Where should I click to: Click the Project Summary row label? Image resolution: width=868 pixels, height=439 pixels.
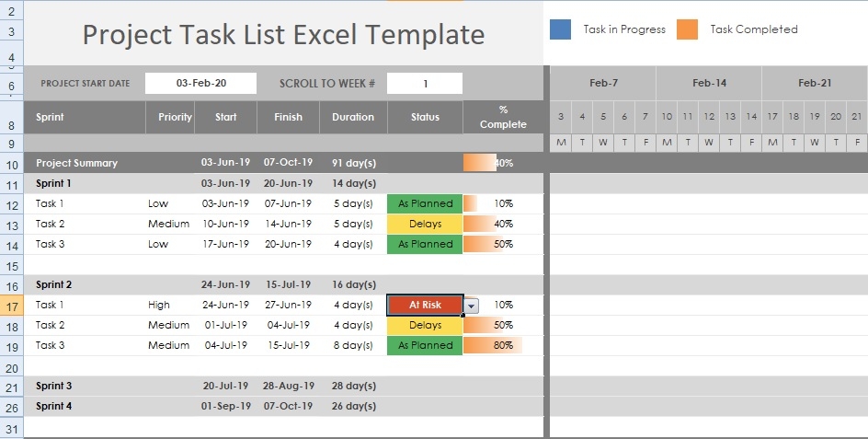pyautogui.click(x=76, y=163)
